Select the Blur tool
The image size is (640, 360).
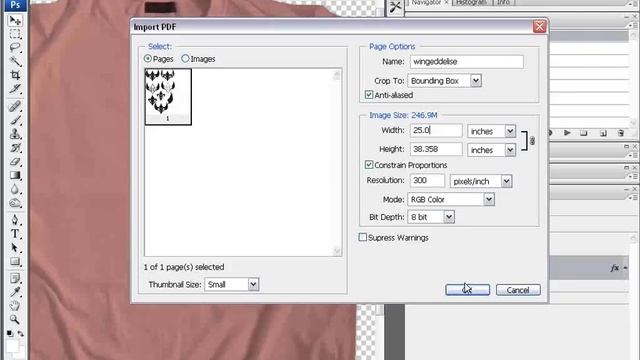click(x=15, y=189)
